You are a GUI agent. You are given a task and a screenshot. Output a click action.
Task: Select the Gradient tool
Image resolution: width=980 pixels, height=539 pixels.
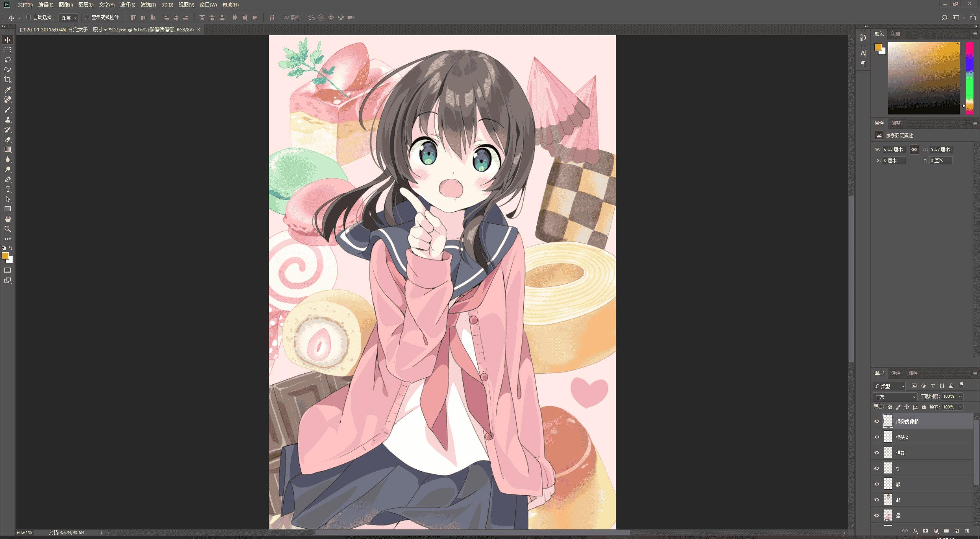(8, 149)
